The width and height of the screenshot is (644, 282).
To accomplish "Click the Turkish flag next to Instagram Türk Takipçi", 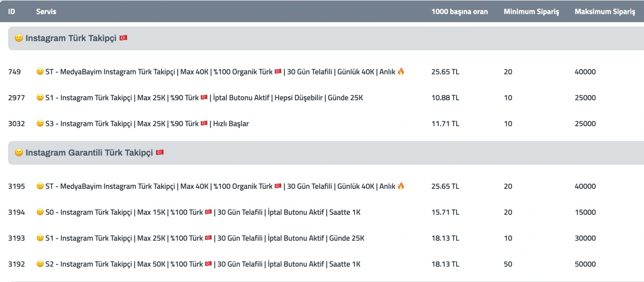I will tap(123, 38).
